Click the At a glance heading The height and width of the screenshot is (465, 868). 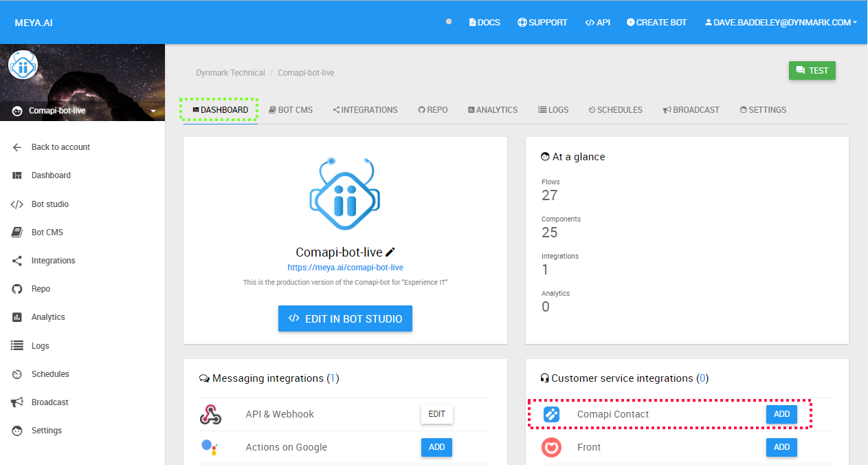point(573,157)
